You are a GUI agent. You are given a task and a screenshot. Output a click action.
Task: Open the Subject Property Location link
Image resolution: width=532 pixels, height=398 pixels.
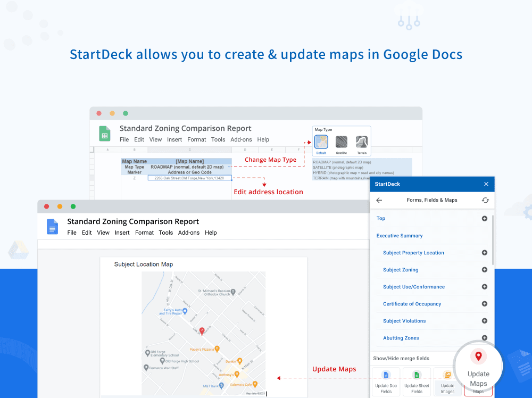pyautogui.click(x=413, y=253)
